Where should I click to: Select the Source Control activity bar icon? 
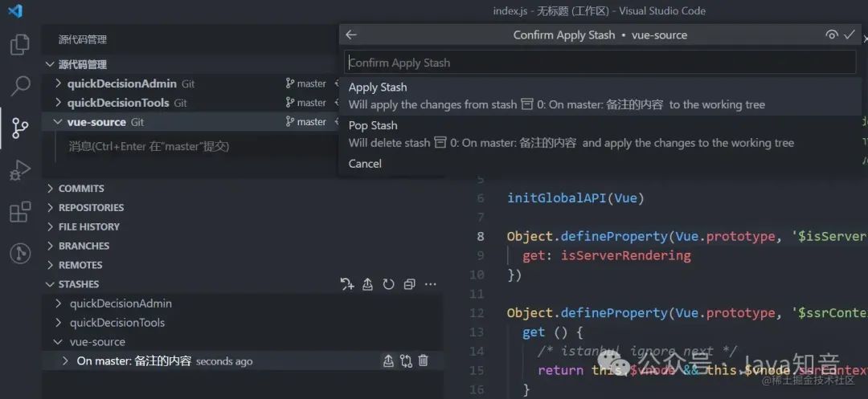[20, 128]
